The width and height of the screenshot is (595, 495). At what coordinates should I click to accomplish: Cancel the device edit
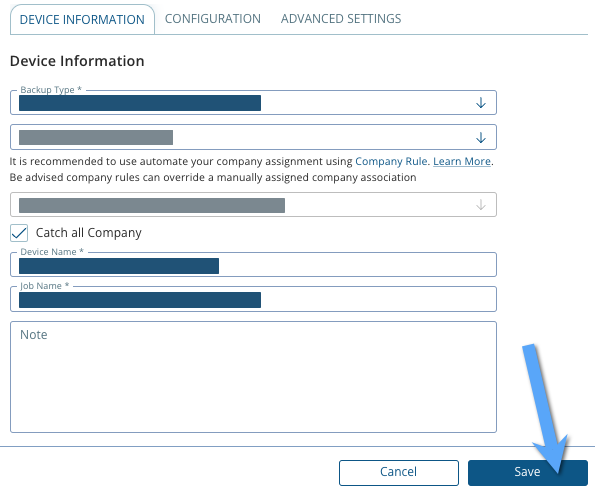399,473
